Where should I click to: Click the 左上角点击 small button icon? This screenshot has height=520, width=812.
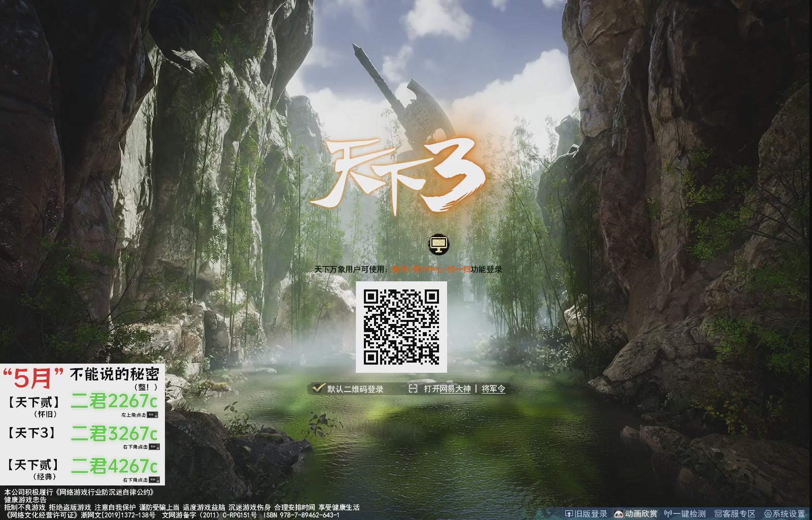[x=153, y=415]
